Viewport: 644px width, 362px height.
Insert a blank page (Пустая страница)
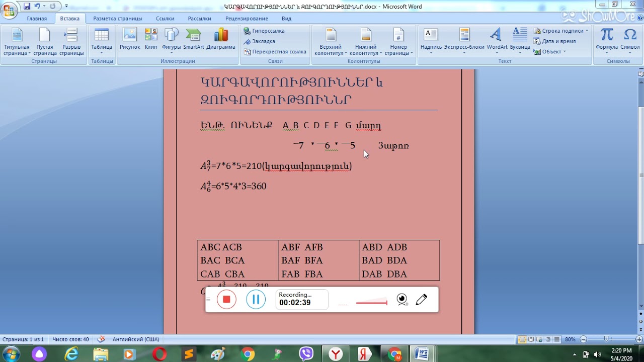45,42
